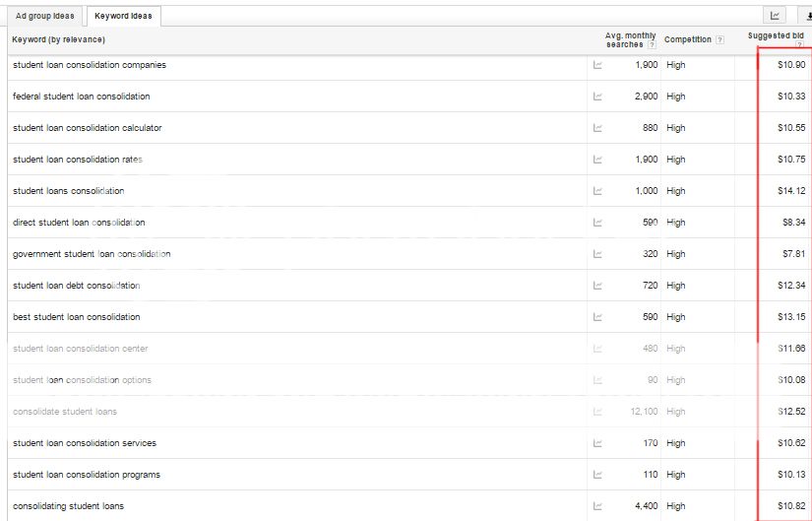Sort by Keyword (by relevance) column header

tap(58, 40)
